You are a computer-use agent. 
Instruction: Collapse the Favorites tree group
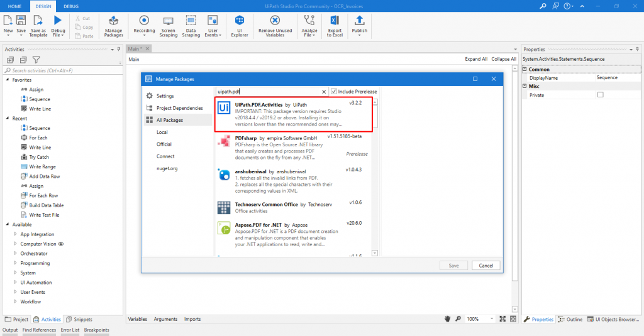click(x=8, y=80)
